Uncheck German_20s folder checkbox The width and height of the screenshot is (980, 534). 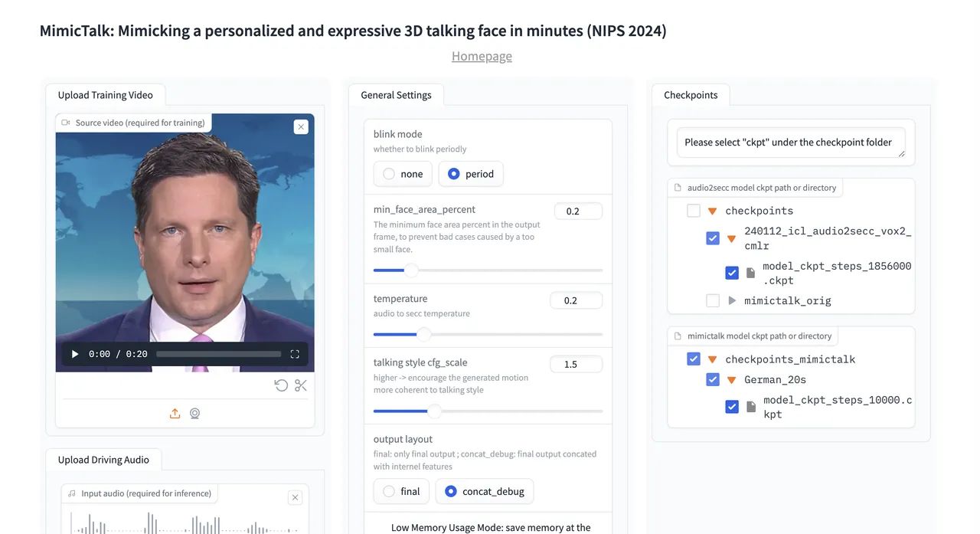[x=713, y=379]
